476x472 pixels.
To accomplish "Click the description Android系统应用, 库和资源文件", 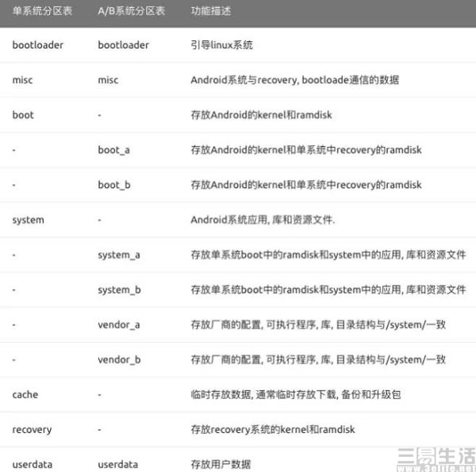I will click(x=263, y=220).
